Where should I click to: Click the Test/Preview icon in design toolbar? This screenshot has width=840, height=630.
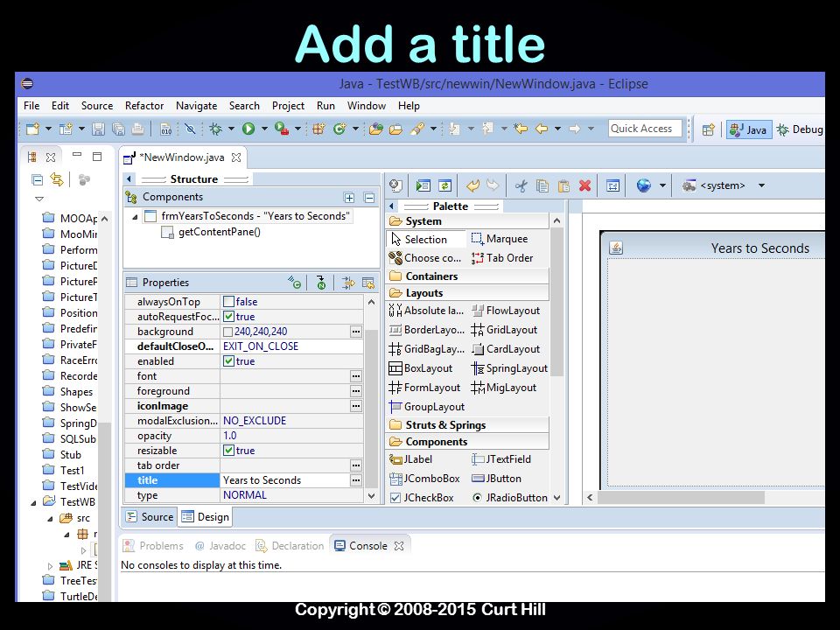[x=423, y=185]
